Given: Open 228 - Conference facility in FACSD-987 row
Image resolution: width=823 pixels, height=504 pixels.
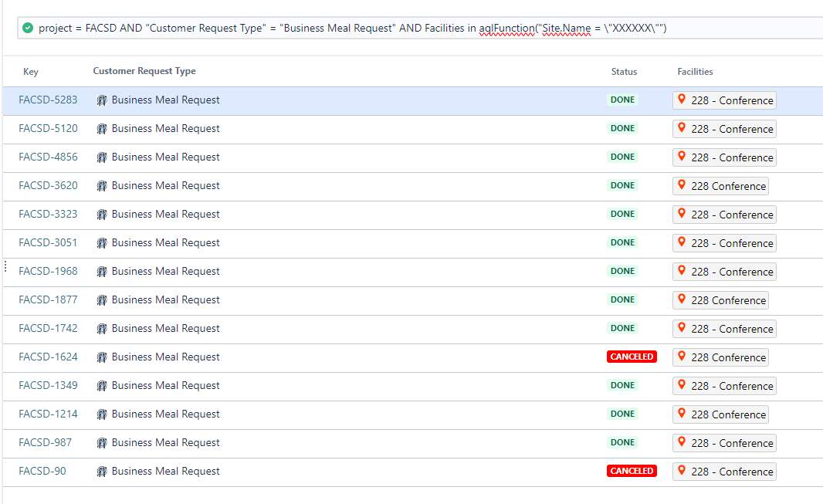Looking at the screenshot, I should coord(724,443).
